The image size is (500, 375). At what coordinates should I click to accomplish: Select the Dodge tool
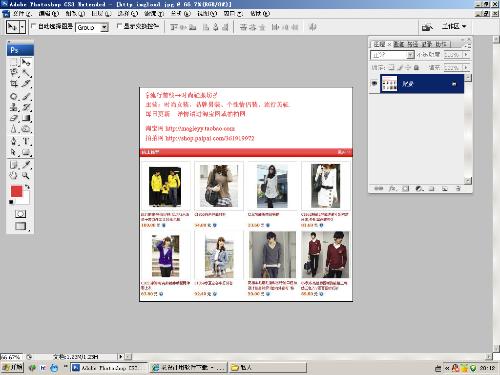(x=26, y=129)
